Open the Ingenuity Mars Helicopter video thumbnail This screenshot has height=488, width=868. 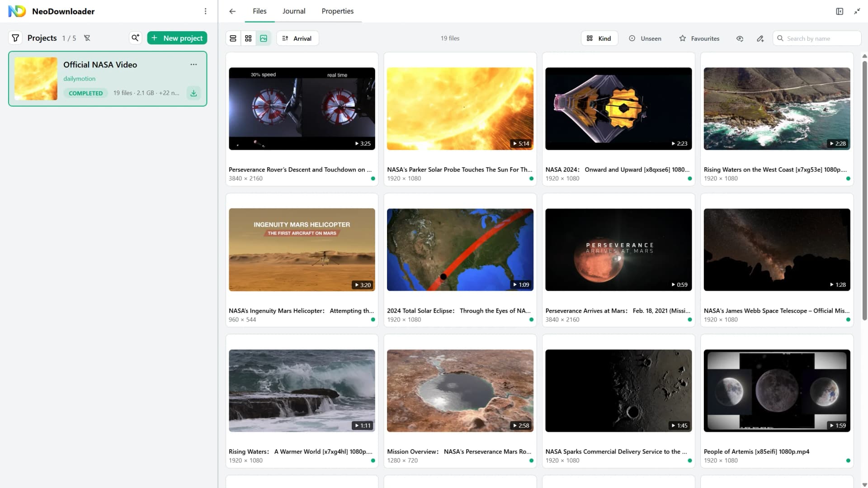click(x=302, y=250)
